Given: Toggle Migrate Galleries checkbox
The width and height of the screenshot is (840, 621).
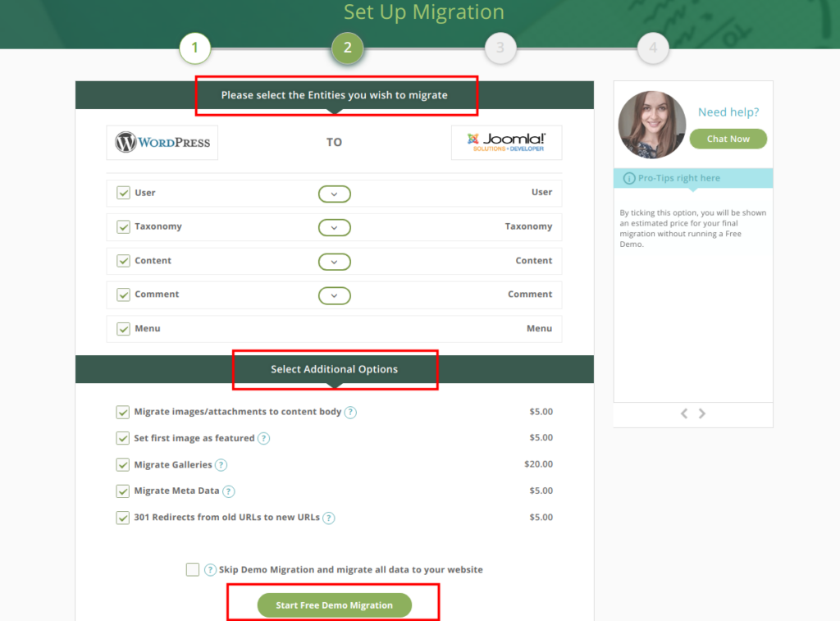Looking at the screenshot, I should (123, 464).
